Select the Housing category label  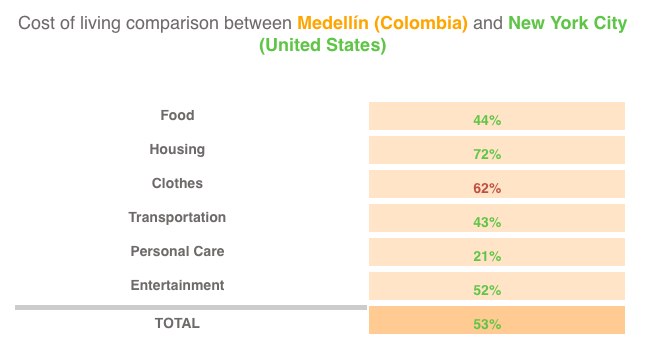tap(177, 149)
